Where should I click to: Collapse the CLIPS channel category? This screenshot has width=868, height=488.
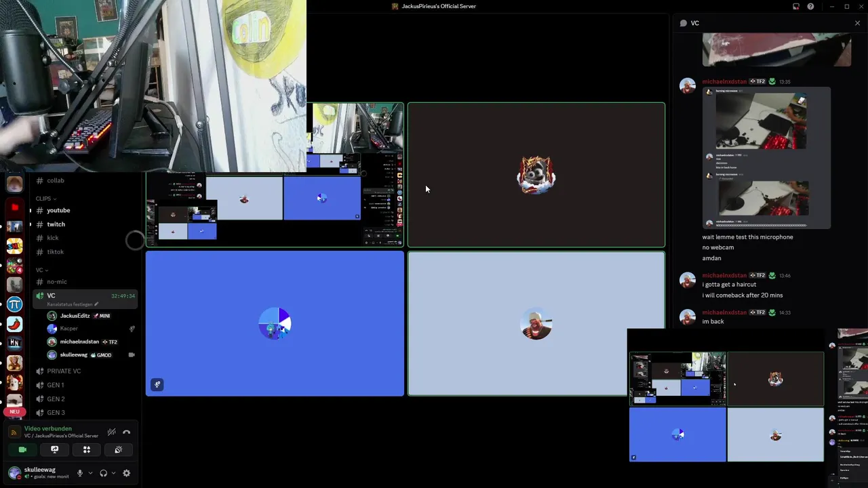(46, 199)
